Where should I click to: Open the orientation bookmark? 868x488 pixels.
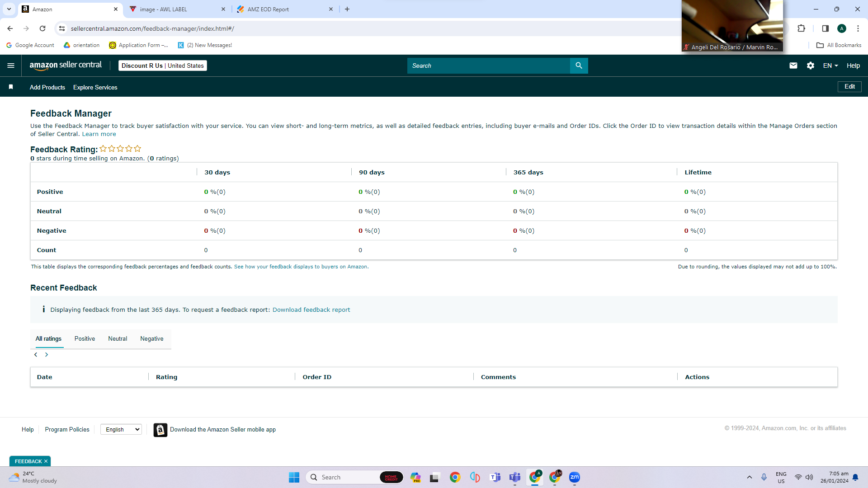tap(82, 45)
